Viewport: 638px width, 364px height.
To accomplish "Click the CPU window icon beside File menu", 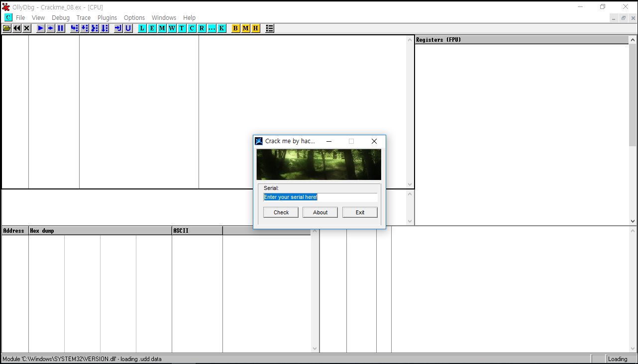I will 8,17.
